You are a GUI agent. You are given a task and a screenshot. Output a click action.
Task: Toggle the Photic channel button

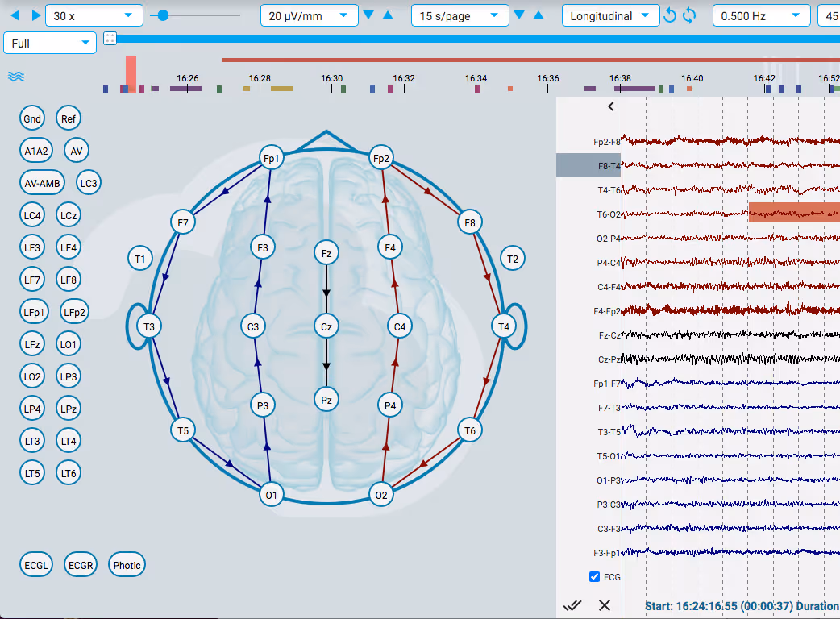pos(127,564)
